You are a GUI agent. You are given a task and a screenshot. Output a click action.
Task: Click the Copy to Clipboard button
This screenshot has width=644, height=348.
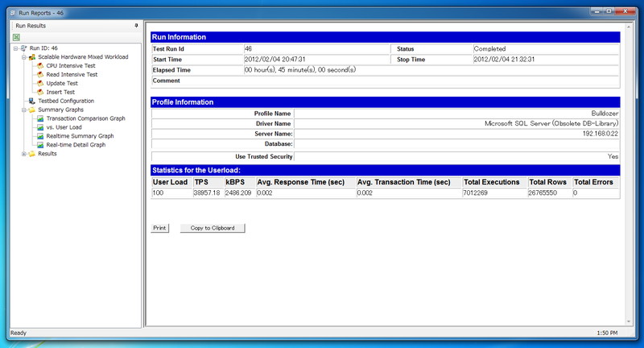(213, 228)
